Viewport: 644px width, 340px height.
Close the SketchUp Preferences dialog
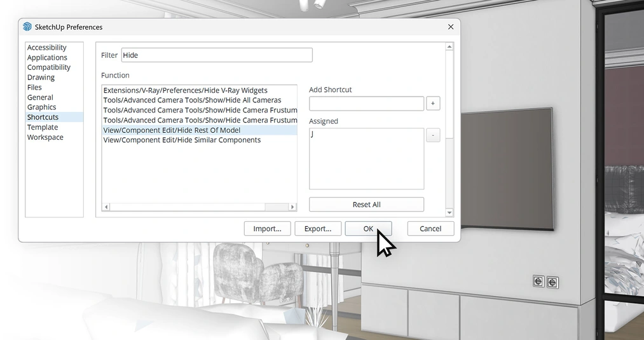[x=451, y=27]
